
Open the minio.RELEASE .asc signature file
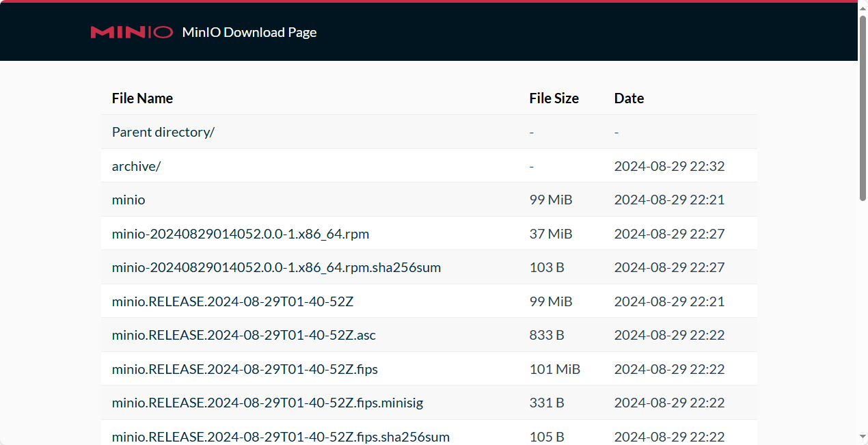click(x=243, y=335)
